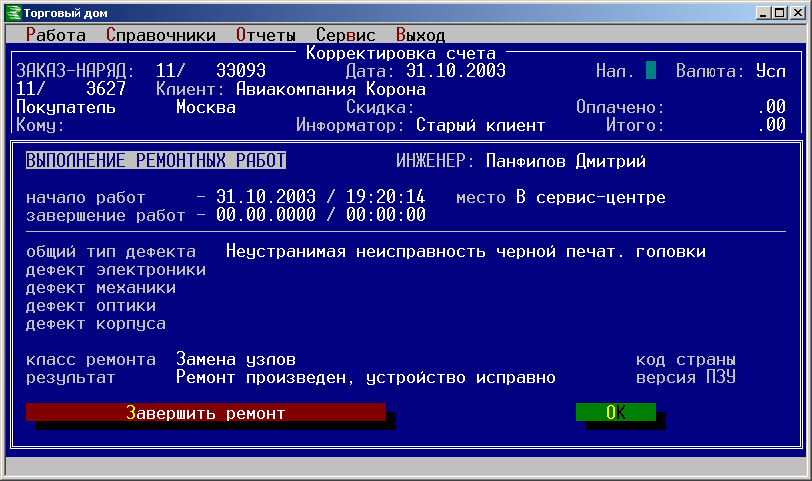Click the Торговый дом title bar icon
This screenshot has width=812, height=481.
point(13,13)
